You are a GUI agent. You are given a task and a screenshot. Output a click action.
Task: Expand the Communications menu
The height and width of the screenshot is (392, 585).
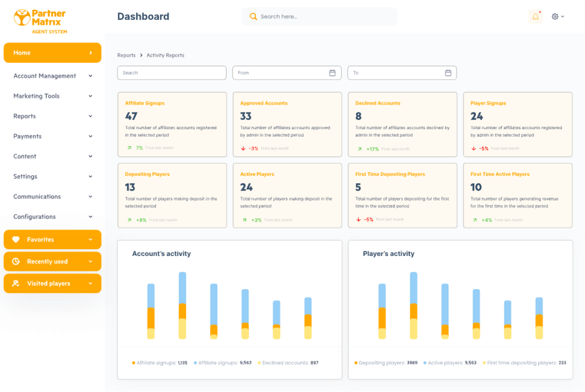tap(52, 197)
